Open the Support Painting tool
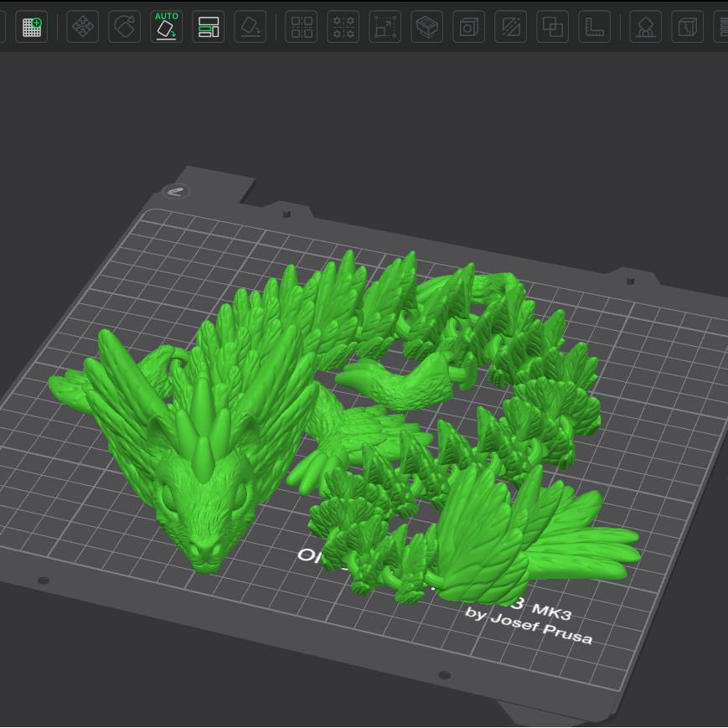This screenshot has height=728, width=728. [645, 27]
